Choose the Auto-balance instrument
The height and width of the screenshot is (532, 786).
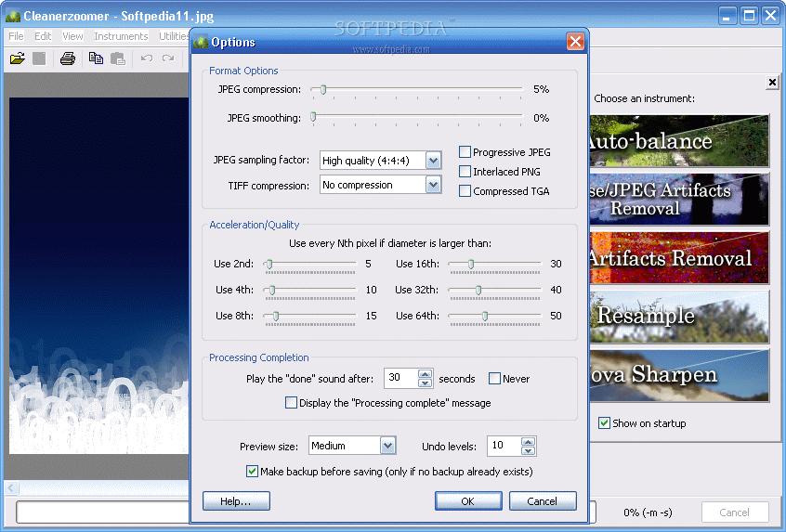679,141
